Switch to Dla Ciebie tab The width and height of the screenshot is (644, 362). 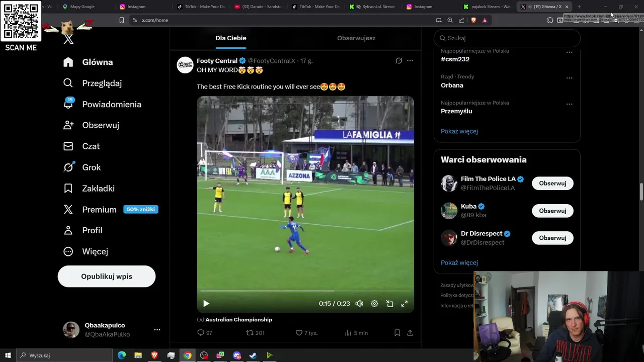coord(231,38)
